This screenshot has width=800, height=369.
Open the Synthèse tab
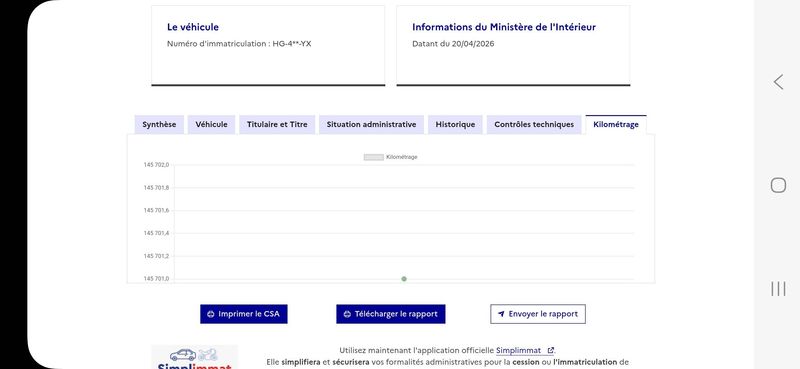(x=159, y=125)
